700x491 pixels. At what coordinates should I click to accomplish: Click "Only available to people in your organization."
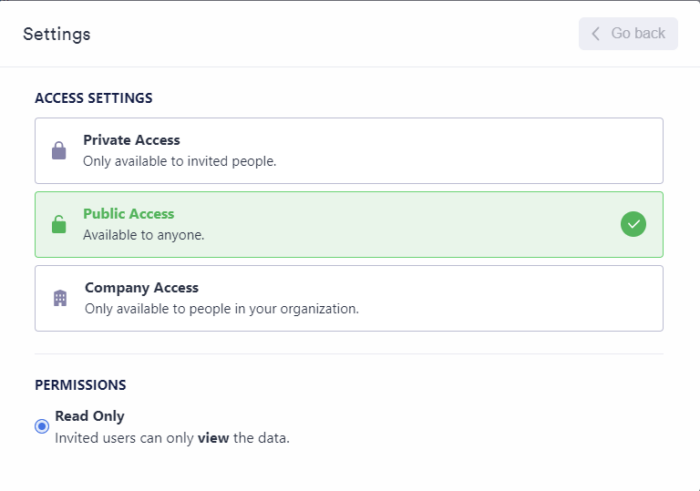[x=221, y=308]
